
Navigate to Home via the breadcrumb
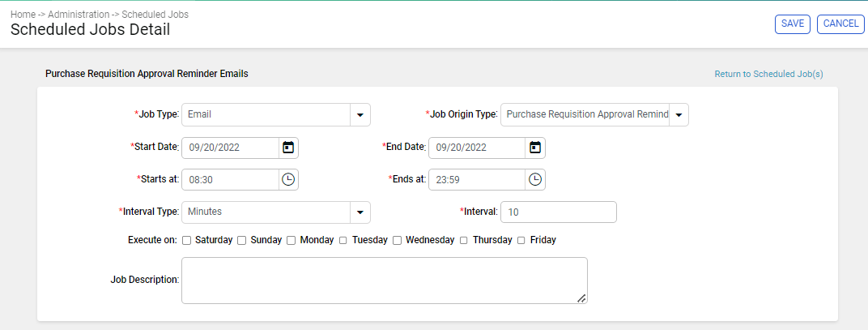[23, 15]
